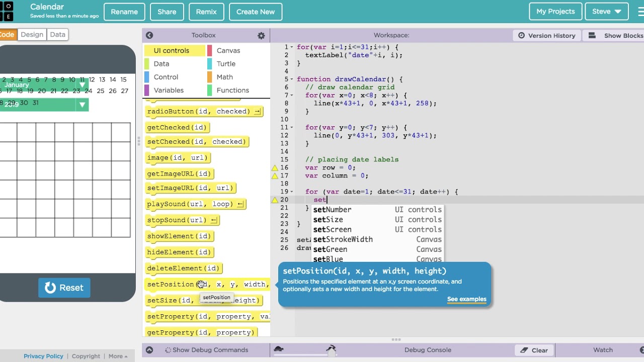The width and height of the screenshot is (644, 362).
Task: Select the radioButton(id, checked) block
Action: (x=204, y=112)
